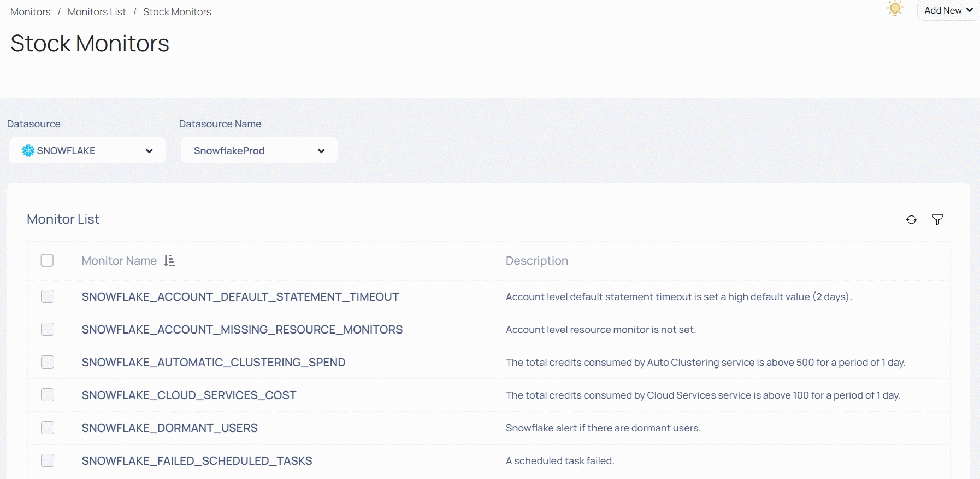Open SNOWFLAKE_DORMANT_USERS monitor
Image resolution: width=980 pixels, height=479 pixels.
click(170, 428)
